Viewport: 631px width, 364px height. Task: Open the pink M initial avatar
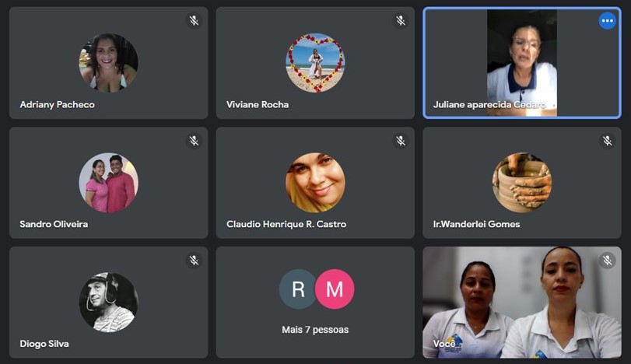[335, 289]
